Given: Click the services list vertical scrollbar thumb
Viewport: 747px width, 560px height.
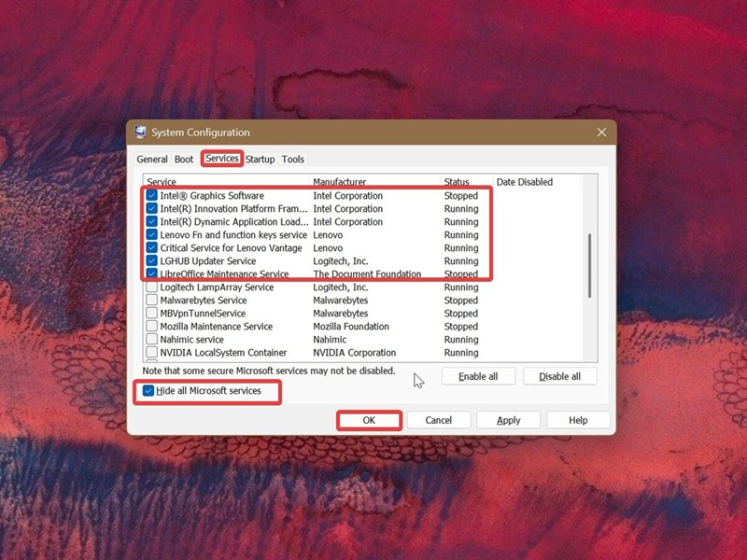Looking at the screenshot, I should click(x=589, y=265).
